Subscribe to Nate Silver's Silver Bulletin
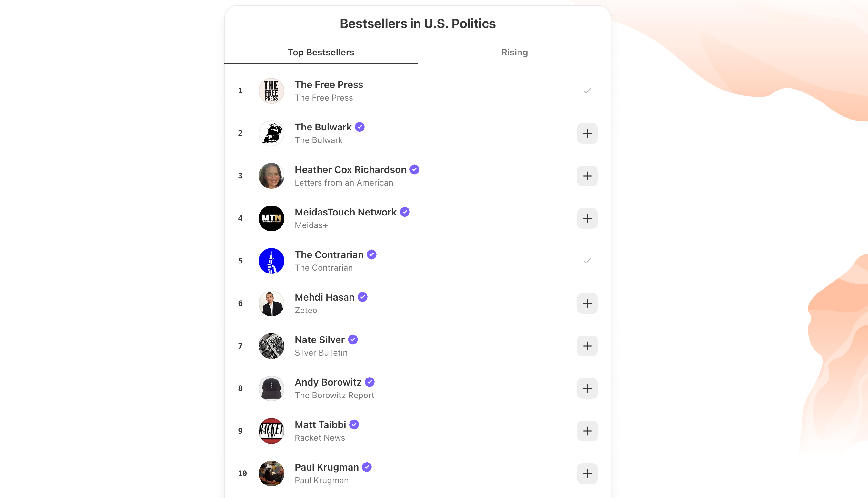The image size is (868, 498). (587, 346)
